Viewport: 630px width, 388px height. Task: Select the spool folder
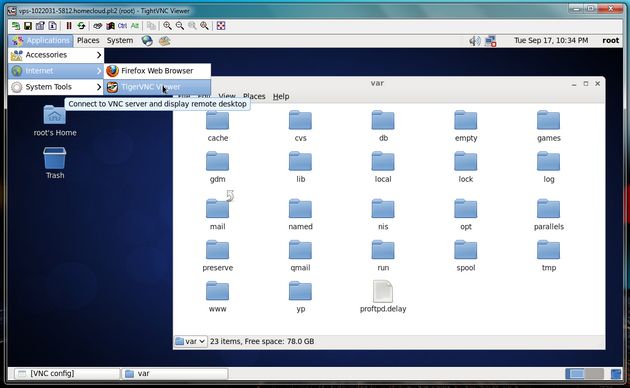pos(466,255)
